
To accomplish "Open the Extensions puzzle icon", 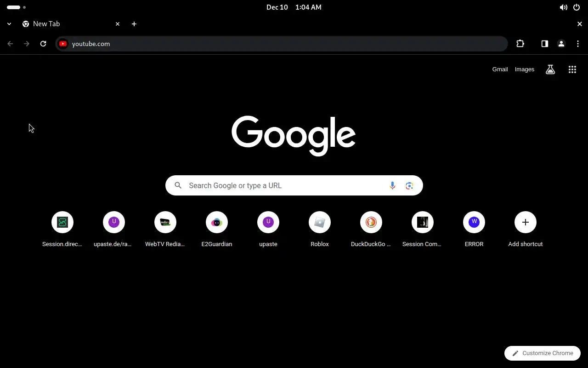I will [520, 44].
